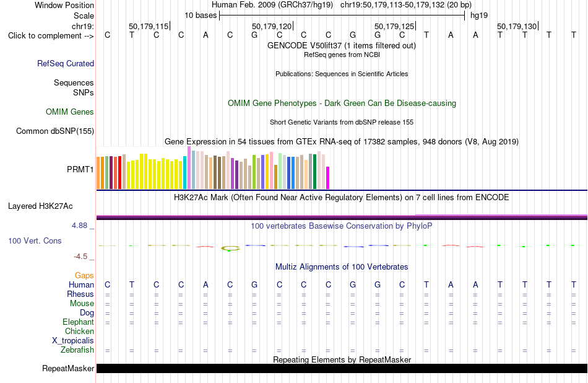This screenshot has width=588, height=383.
Task: Select the Mouse species row label
Action: pos(82,304)
